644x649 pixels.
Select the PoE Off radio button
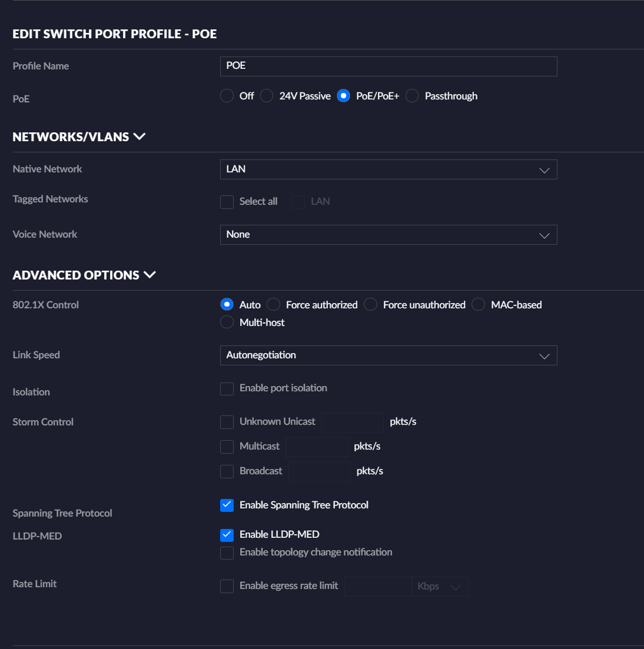[x=227, y=96]
